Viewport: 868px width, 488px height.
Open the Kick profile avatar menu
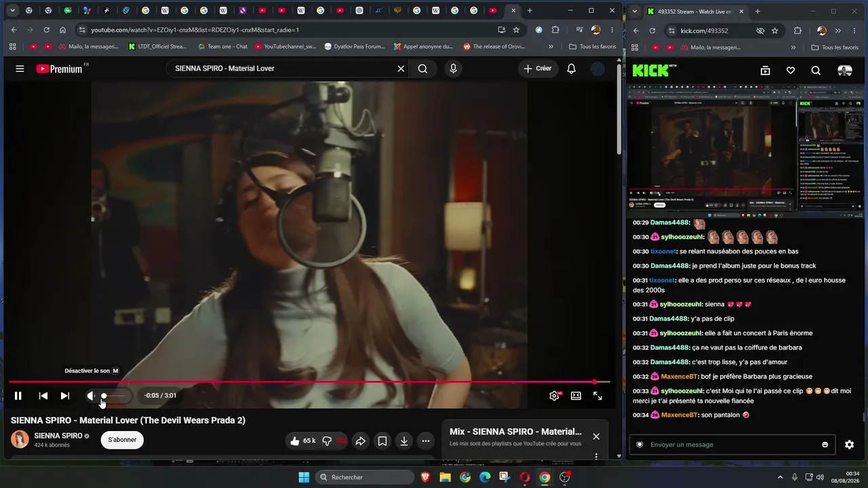coord(844,70)
